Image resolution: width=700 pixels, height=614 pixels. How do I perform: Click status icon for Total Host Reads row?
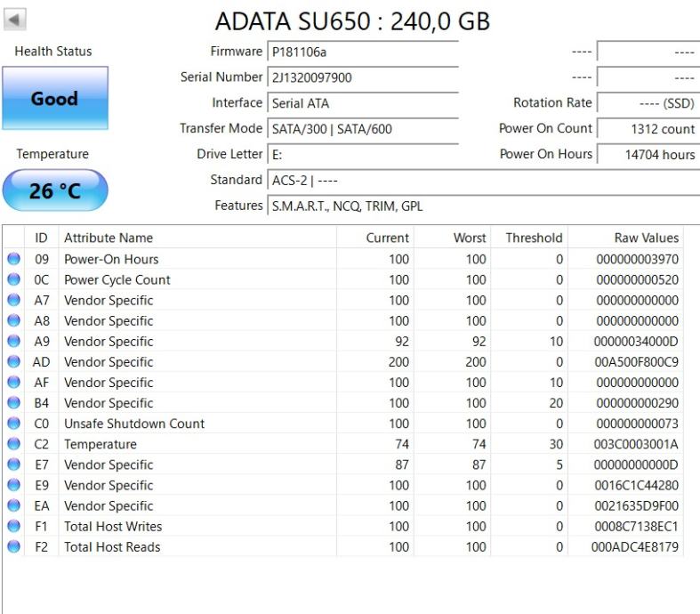[14, 546]
